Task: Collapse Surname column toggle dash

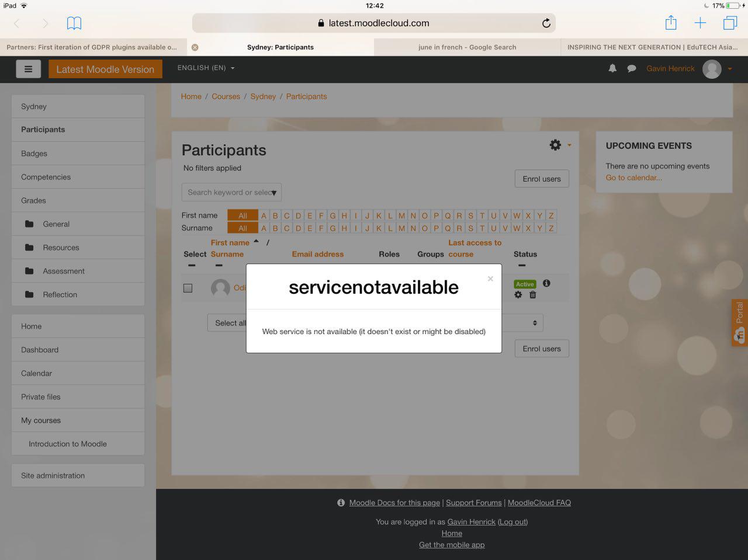Action: coord(219,266)
